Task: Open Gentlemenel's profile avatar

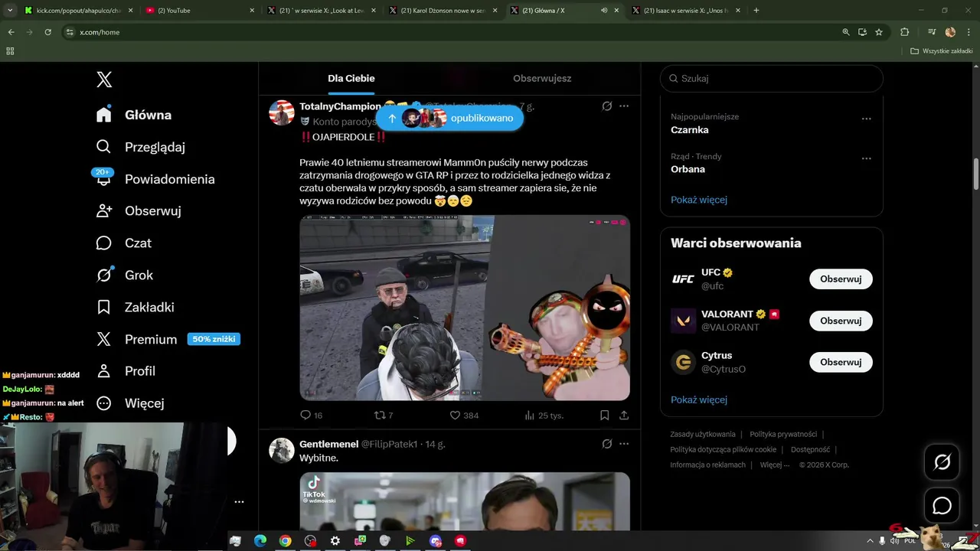Action: coord(282,451)
